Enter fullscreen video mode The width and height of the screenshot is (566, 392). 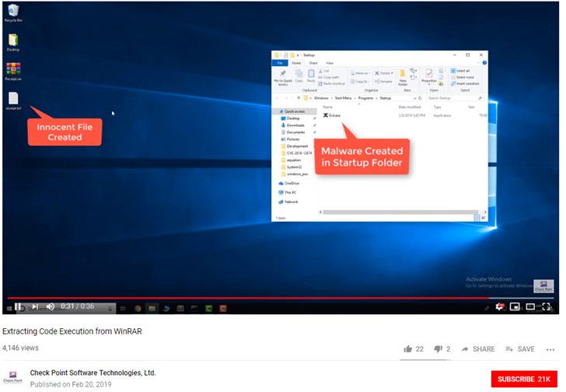point(547,306)
